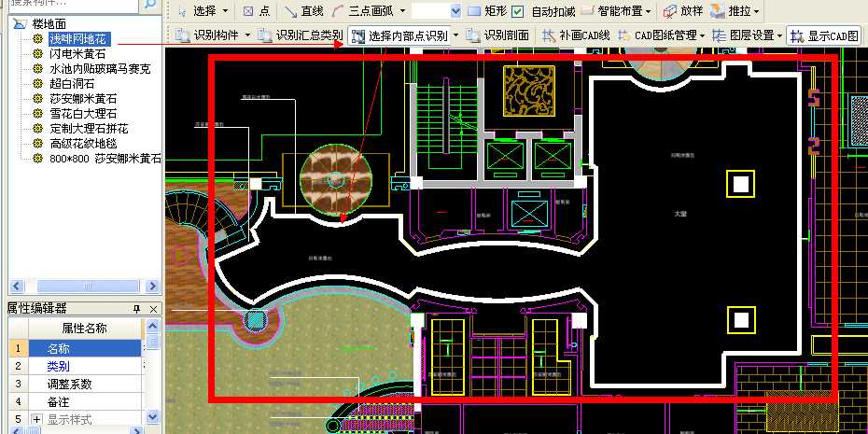
Task: Click the search magnifier icon
Action: click(x=150, y=5)
